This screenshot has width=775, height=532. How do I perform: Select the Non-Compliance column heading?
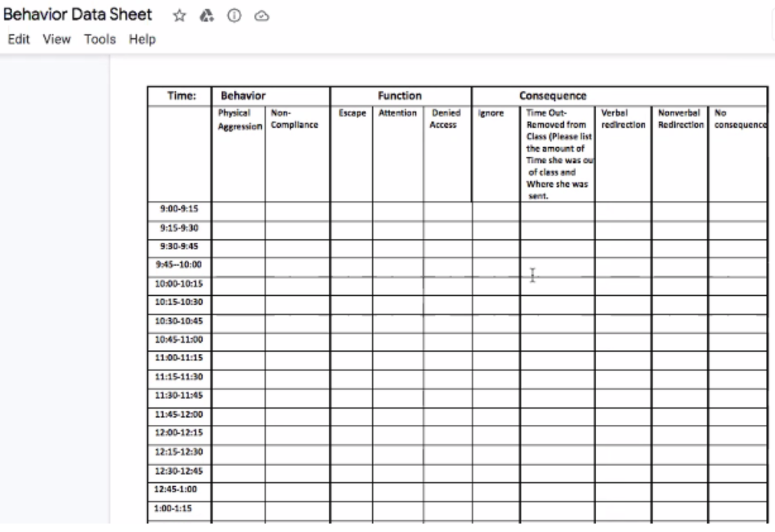tap(294, 118)
